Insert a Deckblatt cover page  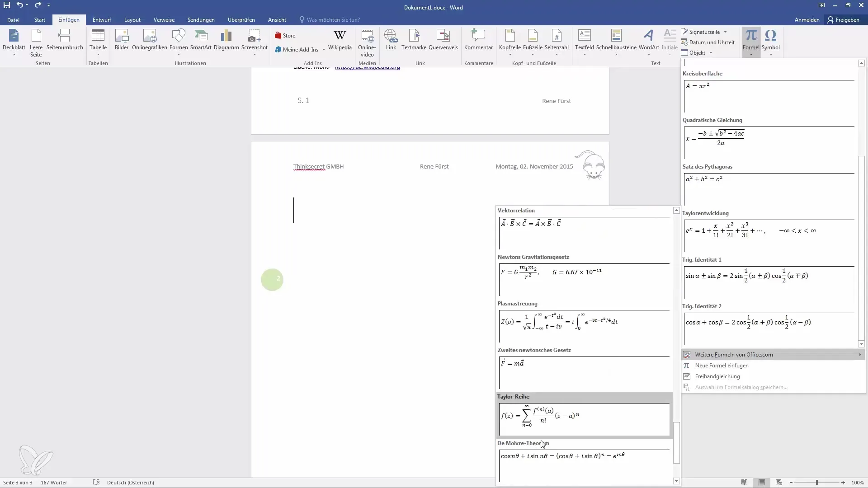coord(14,43)
